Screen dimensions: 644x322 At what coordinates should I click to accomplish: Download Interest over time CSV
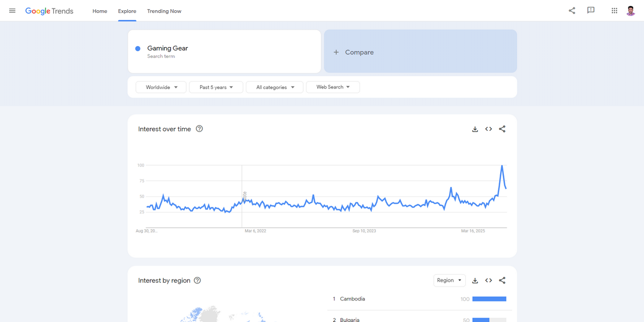pos(475,129)
